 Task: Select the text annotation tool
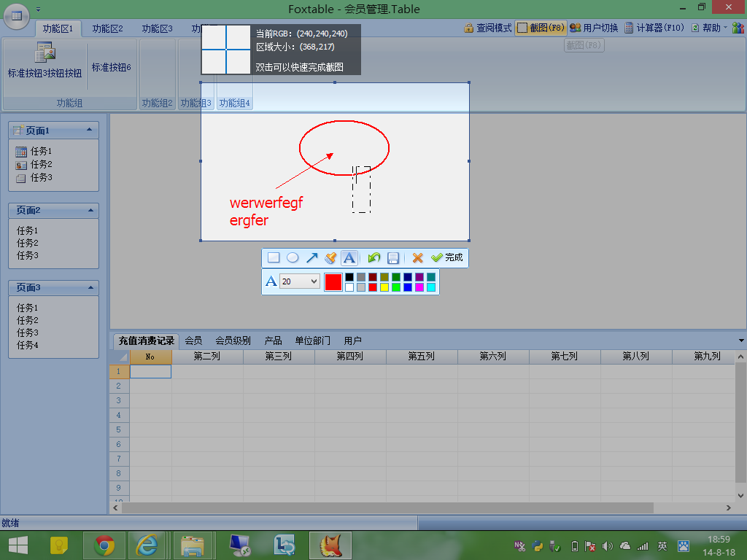pos(349,257)
